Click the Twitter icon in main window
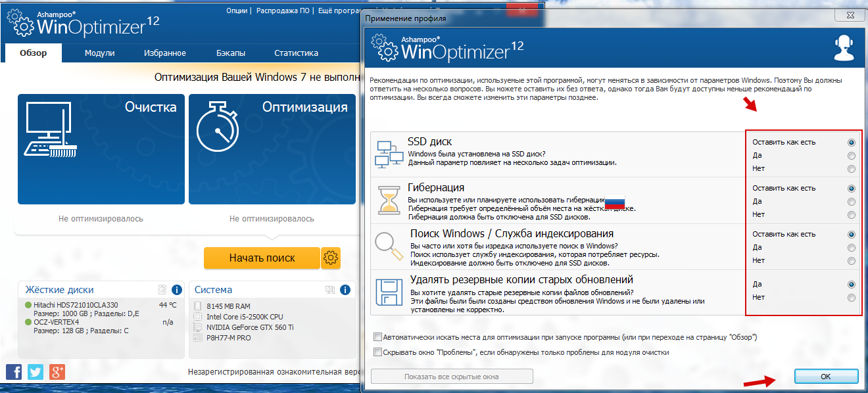Viewport: 868px width, 393px height. coord(36,371)
